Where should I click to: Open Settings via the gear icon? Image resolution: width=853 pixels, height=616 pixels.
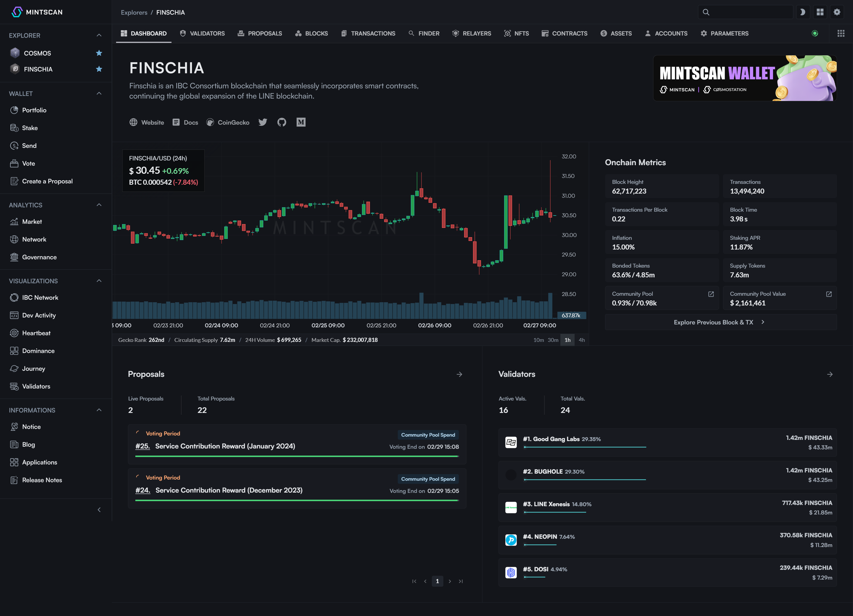coord(837,12)
